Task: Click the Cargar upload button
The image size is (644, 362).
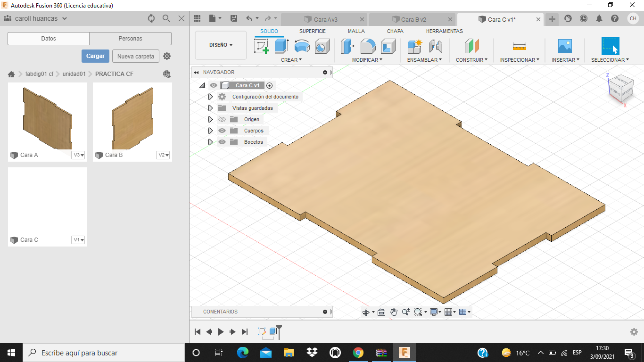Action: pyautogui.click(x=95, y=56)
